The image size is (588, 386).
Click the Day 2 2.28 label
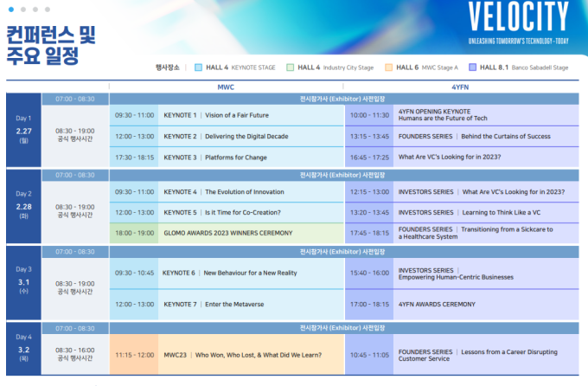pyautogui.click(x=23, y=205)
